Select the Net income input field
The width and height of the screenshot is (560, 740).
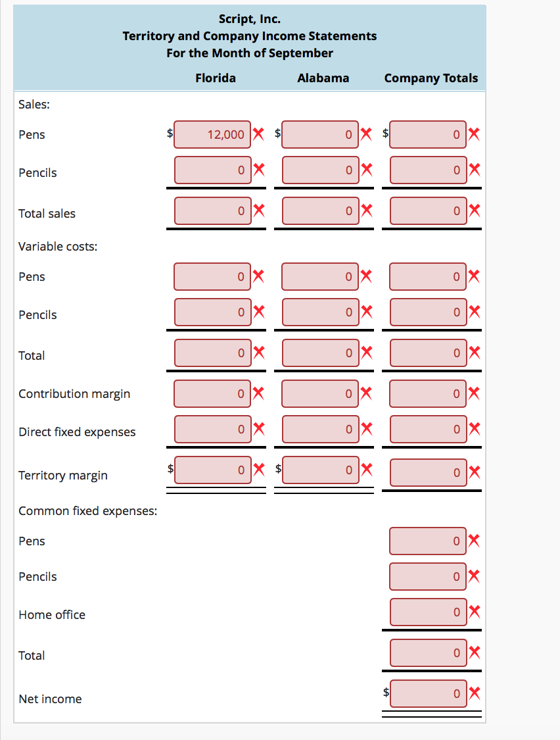[427, 693]
